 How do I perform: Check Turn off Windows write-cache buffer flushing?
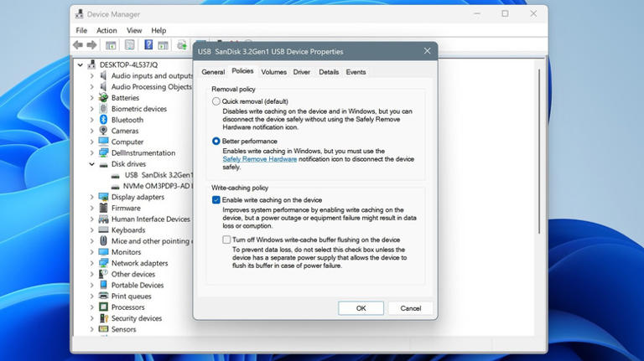226,240
